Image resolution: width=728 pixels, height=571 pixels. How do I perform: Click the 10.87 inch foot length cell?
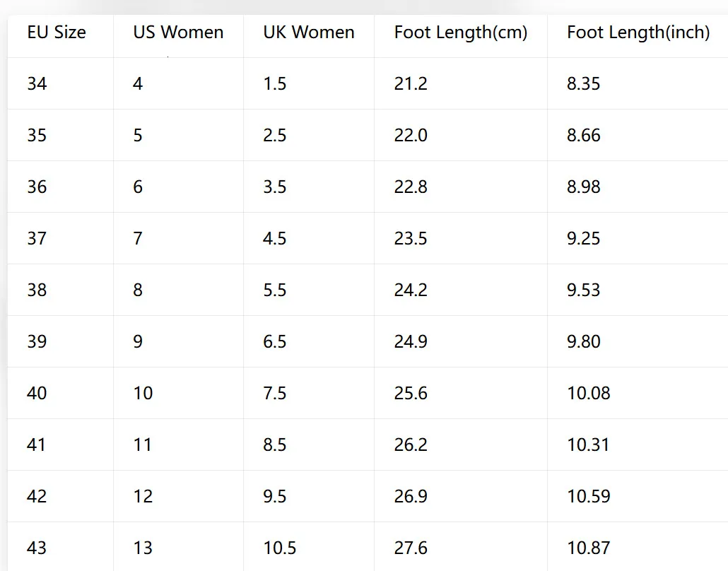638,547
